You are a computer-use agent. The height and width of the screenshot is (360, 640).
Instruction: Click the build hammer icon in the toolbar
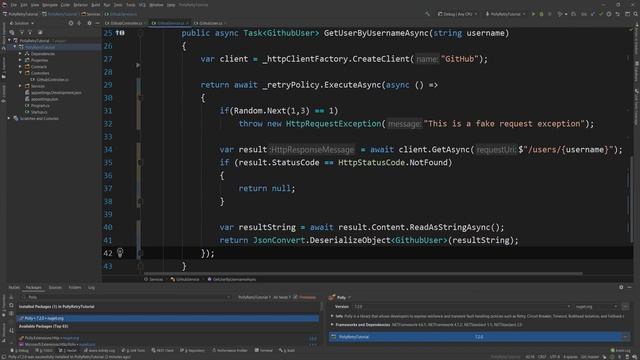[x=427, y=14]
